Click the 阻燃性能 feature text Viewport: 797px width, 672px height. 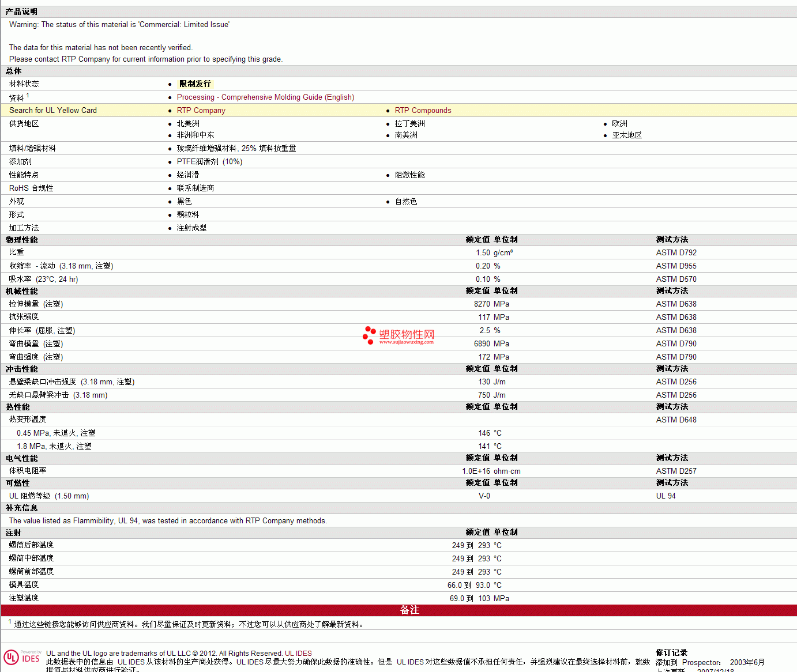point(409,175)
